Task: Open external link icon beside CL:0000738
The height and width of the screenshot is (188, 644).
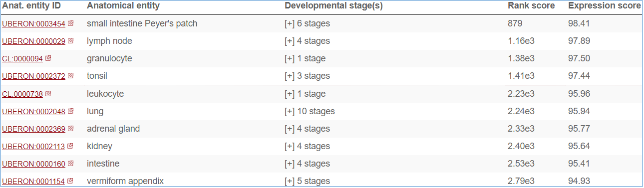Action: click(x=48, y=94)
